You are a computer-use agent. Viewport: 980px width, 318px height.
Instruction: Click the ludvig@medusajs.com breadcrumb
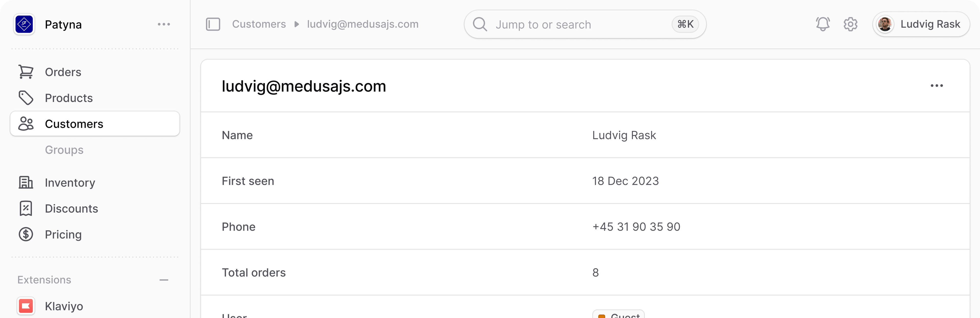tap(363, 24)
